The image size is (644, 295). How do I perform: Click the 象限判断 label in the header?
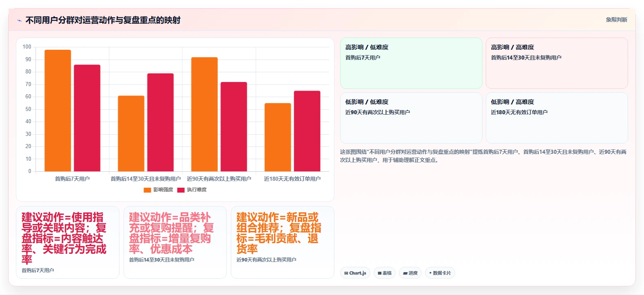tap(616, 20)
